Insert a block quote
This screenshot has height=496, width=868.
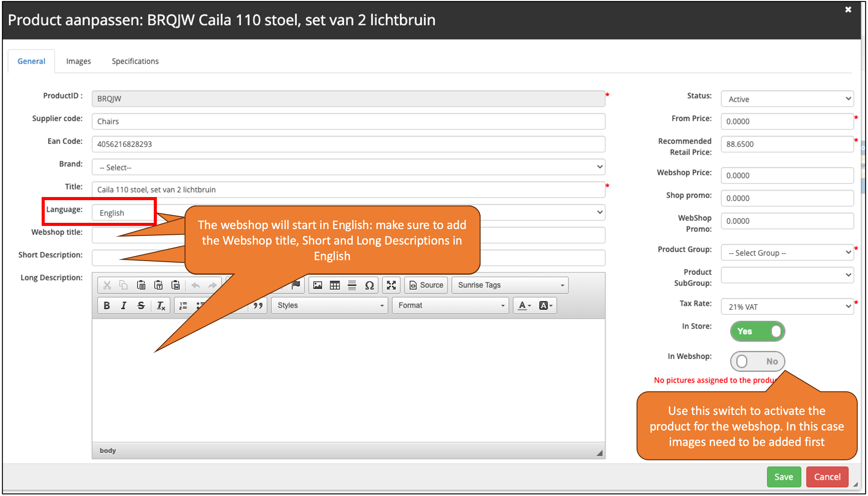(258, 305)
